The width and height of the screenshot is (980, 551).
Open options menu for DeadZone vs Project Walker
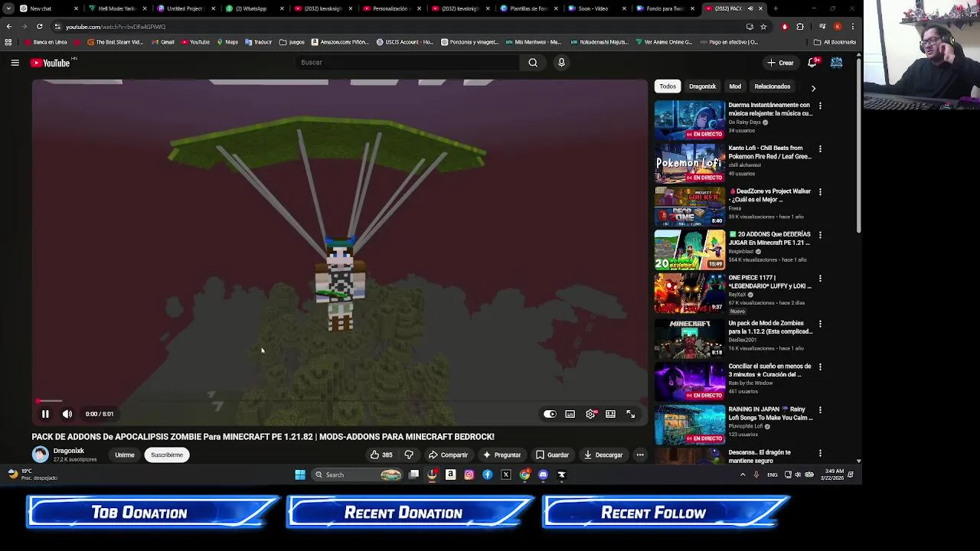(x=820, y=192)
